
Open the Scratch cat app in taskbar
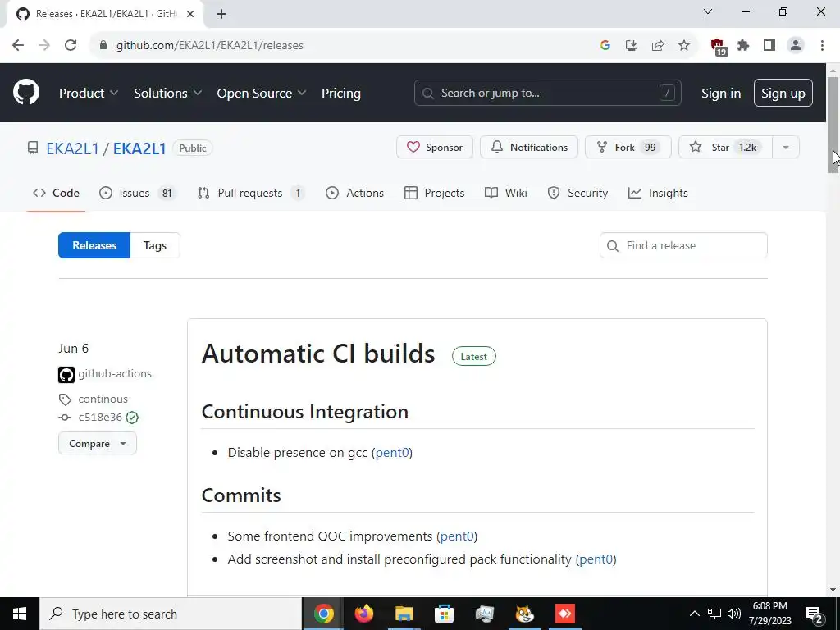pyautogui.click(x=524, y=614)
